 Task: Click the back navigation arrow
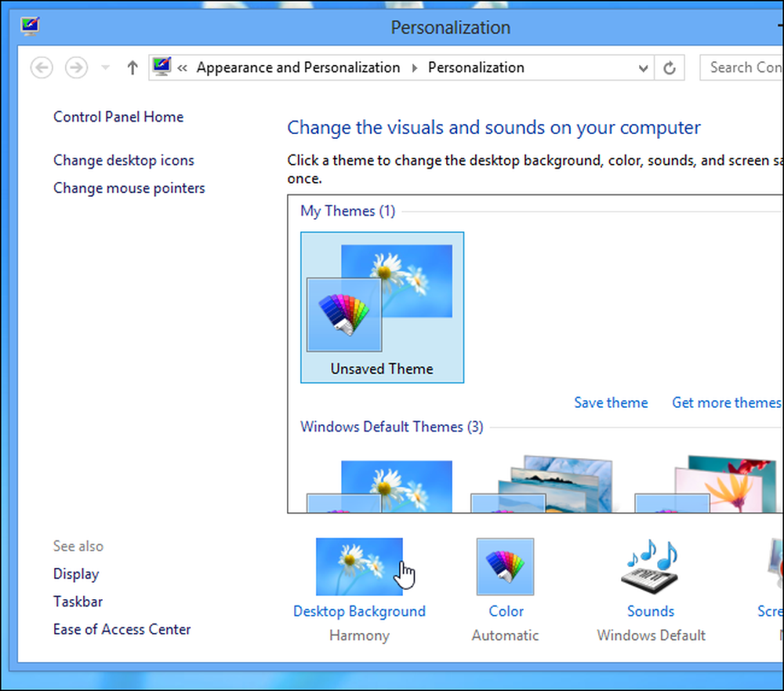coord(42,67)
